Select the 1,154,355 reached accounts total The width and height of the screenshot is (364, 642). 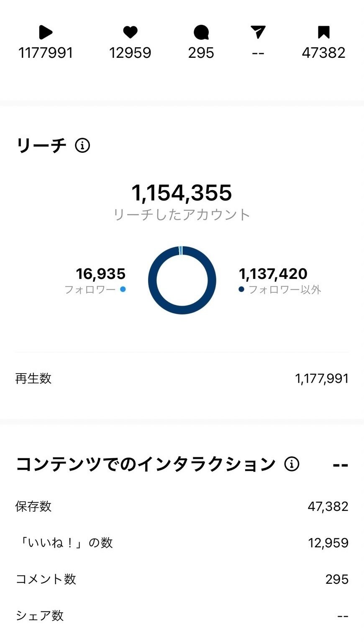(182, 193)
